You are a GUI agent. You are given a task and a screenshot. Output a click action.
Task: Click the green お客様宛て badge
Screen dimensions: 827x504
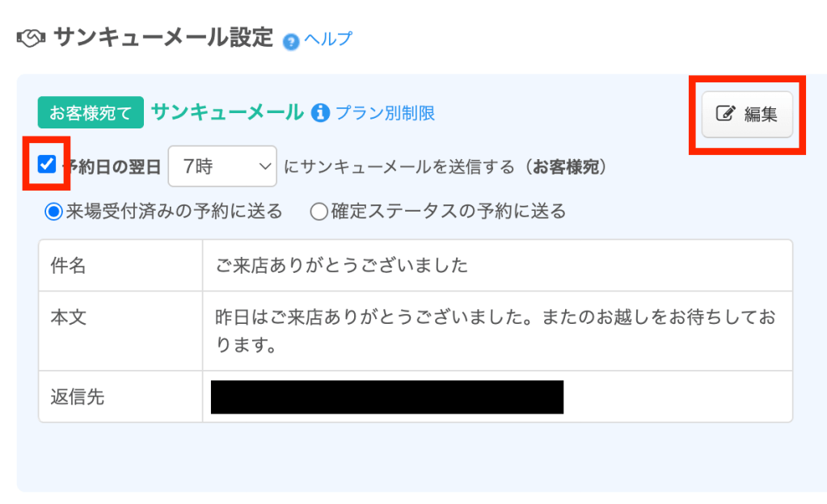point(90,113)
